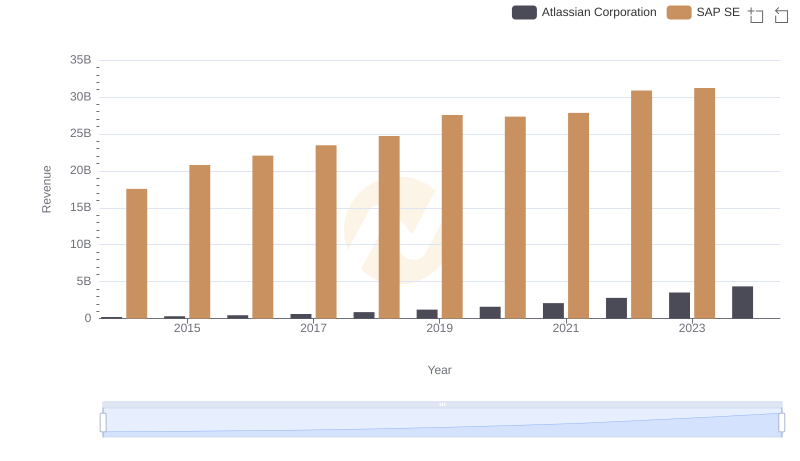800x461 pixels.
Task: Click the SAP SE bar for 2023
Action: coord(705,203)
